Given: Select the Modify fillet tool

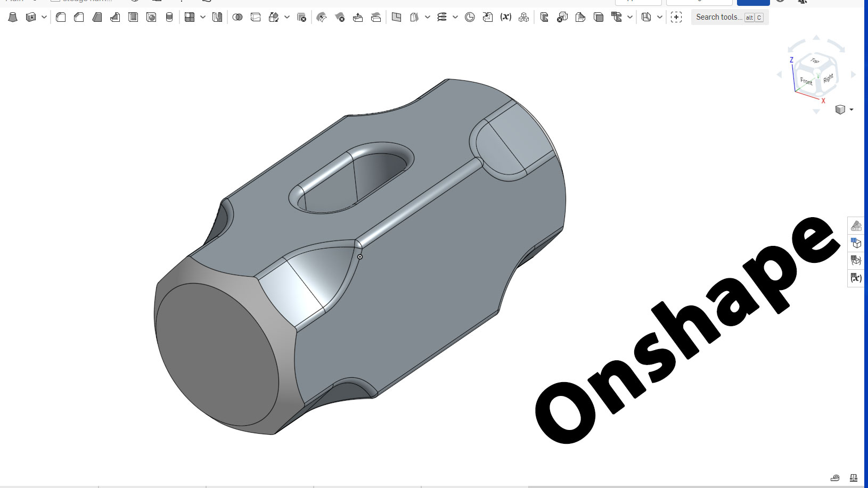Looking at the screenshot, I should click(x=322, y=18).
